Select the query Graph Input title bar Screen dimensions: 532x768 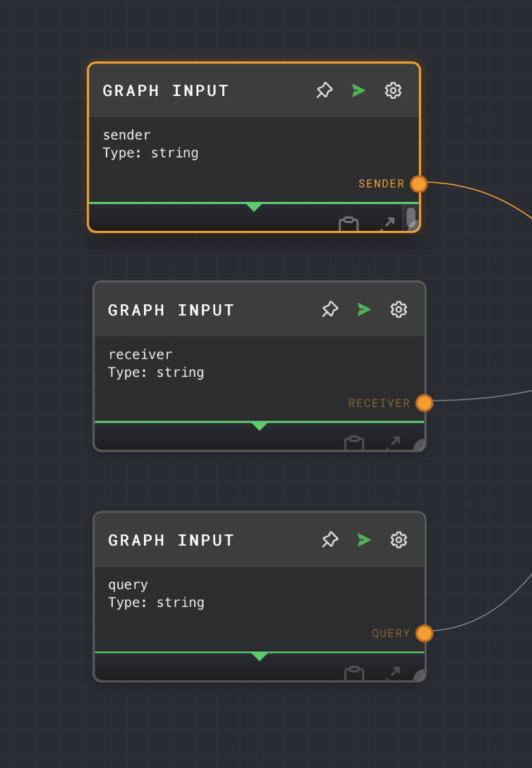(x=260, y=540)
